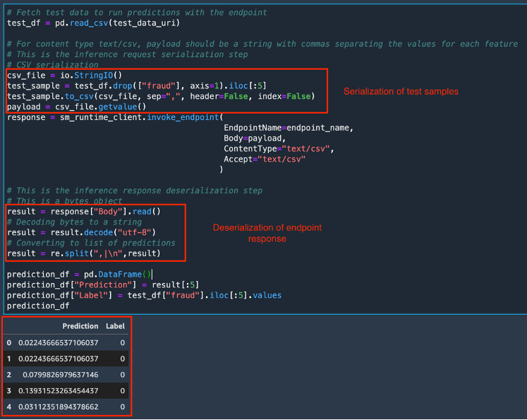Click prediction value 0.0799826979637146
This screenshot has height=420, width=527.
click(x=61, y=375)
